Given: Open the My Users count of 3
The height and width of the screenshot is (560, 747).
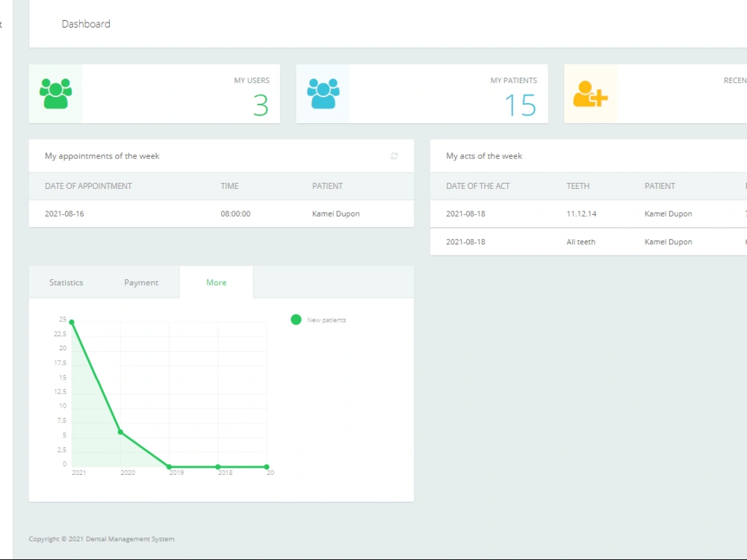Looking at the screenshot, I should (x=261, y=105).
